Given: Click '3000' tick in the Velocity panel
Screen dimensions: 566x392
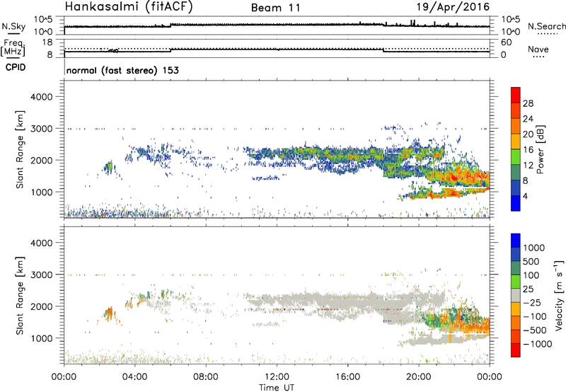Looking at the screenshot, I should click(x=42, y=275).
